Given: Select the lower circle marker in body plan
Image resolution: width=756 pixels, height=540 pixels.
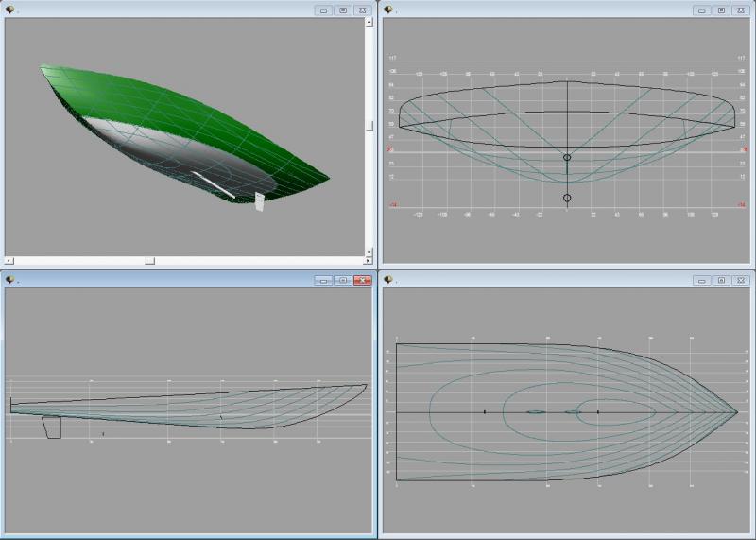Looking at the screenshot, I should point(567,199).
